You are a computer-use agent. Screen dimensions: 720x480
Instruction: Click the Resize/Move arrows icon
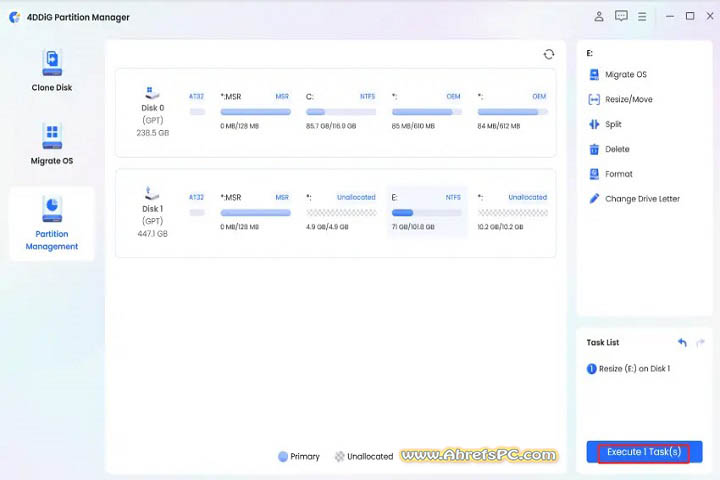[594, 99]
